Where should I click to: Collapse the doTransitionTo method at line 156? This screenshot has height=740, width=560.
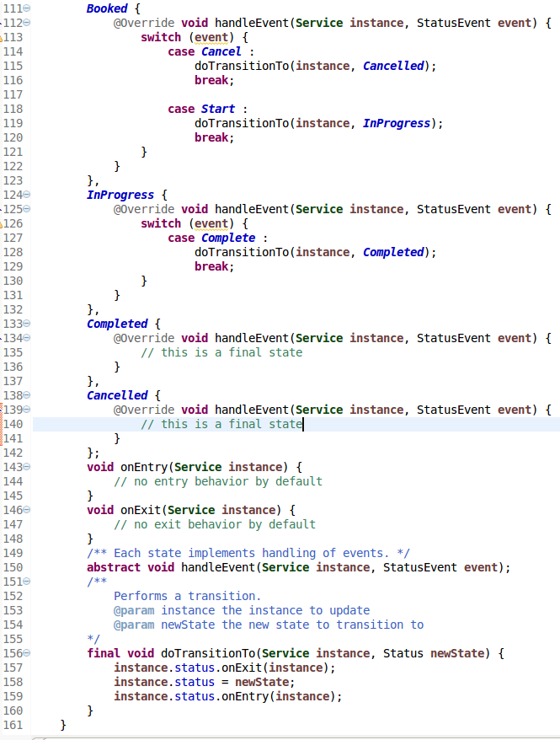pos(27,653)
